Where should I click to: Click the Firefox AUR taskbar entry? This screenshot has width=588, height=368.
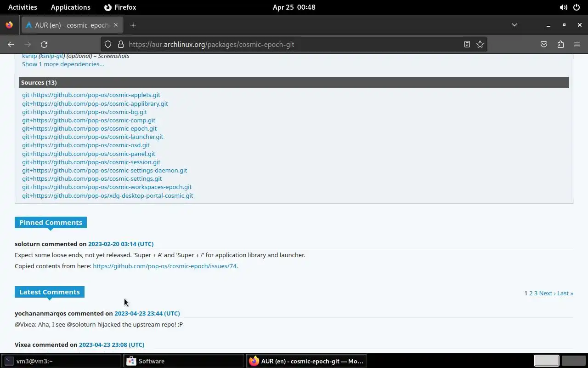point(306,361)
